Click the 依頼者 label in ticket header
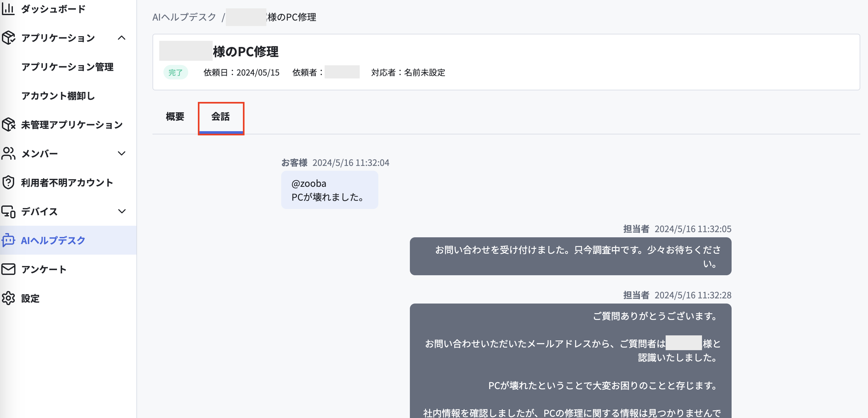 (x=308, y=72)
